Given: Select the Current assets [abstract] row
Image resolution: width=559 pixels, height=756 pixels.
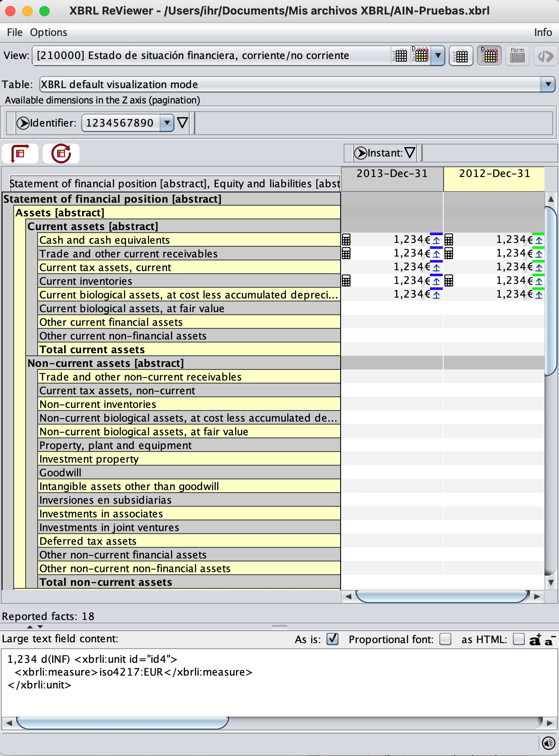Looking at the screenshot, I should tap(183, 226).
